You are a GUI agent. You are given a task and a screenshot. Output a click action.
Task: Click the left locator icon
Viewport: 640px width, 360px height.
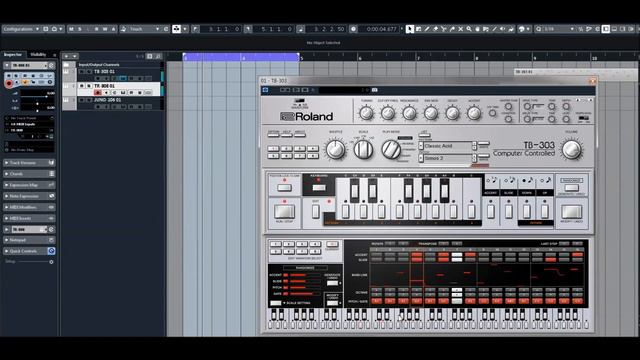tap(195, 29)
